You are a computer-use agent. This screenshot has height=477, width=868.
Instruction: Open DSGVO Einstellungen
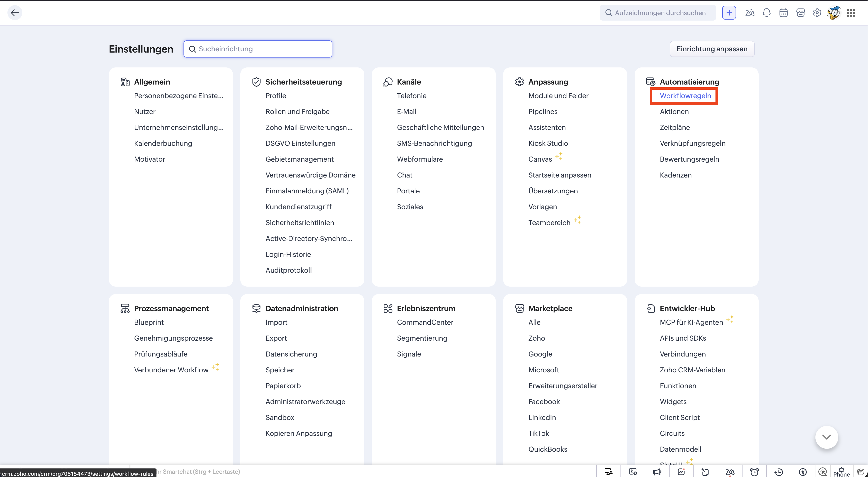(300, 143)
